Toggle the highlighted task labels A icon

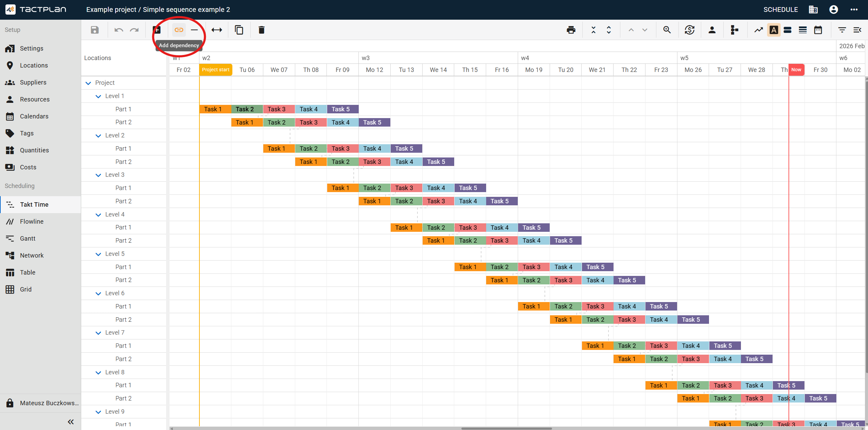coord(774,30)
